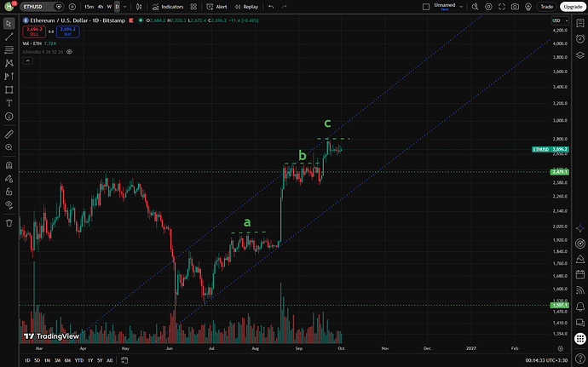Open the price axis settings gear
Image resolution: width=588 pixels, height=367 pixels.
(560, 348)
